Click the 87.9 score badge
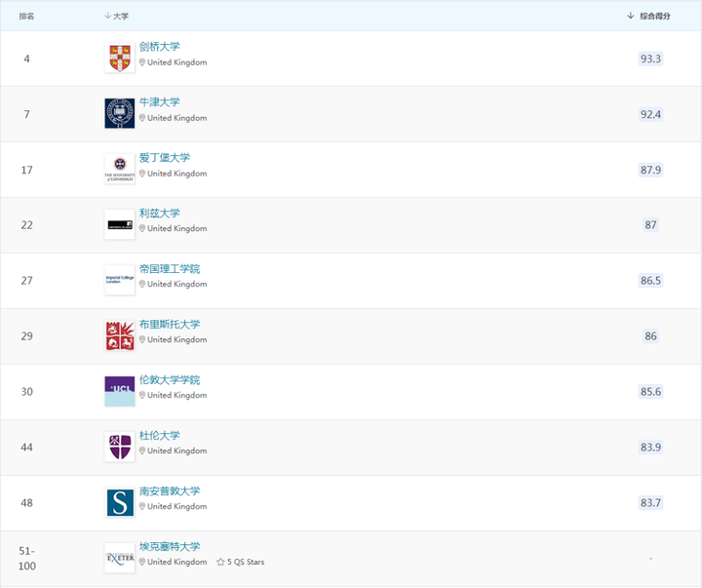 coord(650,170)
